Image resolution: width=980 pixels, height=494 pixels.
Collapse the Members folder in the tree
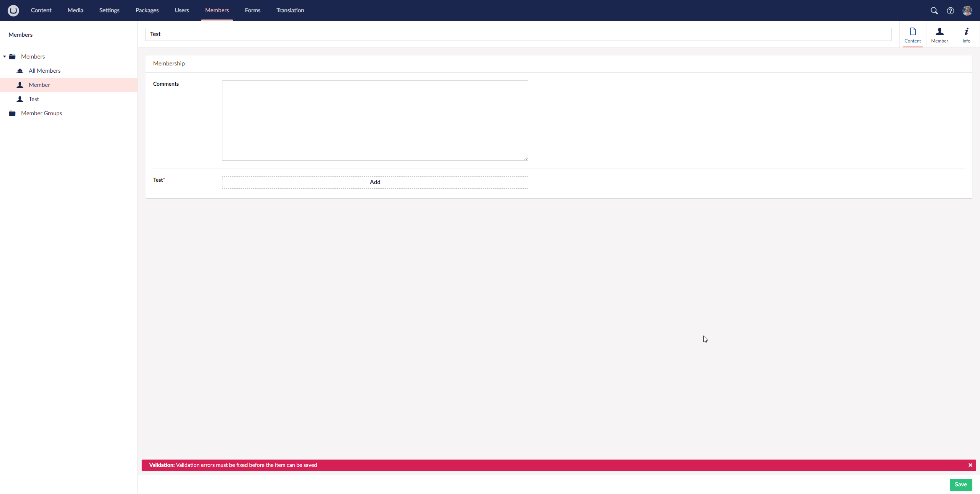click(x=4, y=56)
